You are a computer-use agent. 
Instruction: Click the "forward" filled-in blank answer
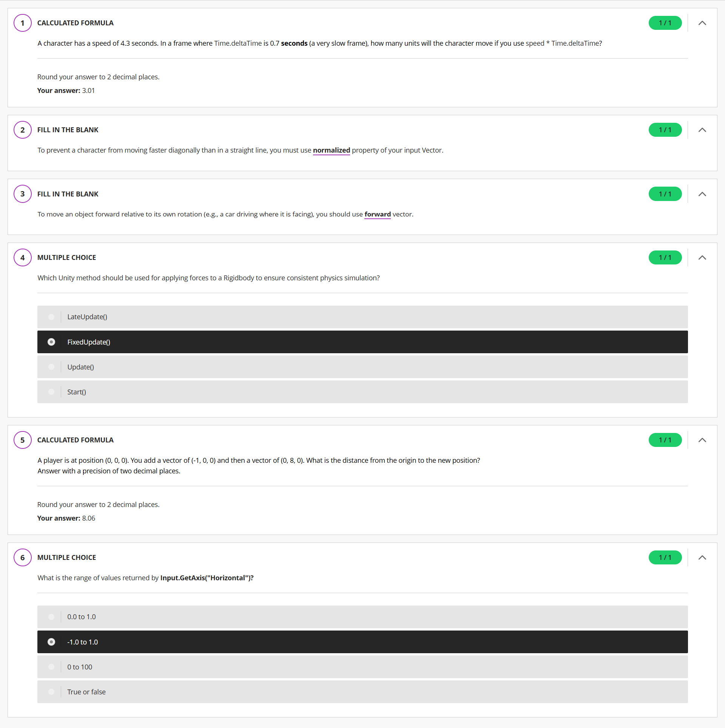point(377,214)
